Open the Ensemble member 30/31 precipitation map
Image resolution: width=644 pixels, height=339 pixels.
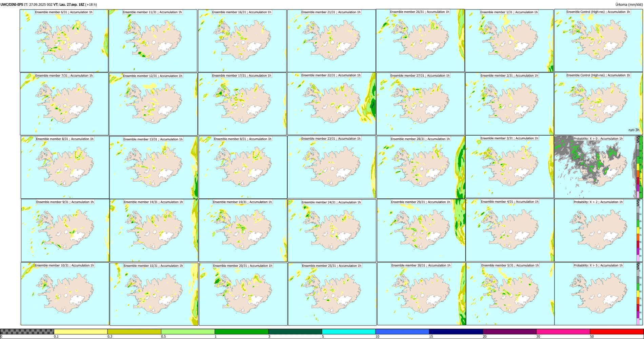pos(422,294)
